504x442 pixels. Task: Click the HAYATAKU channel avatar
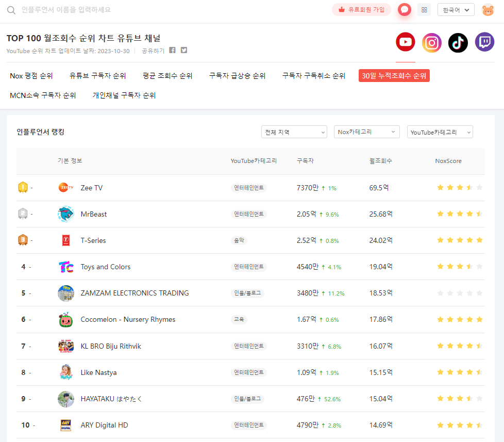66,399
